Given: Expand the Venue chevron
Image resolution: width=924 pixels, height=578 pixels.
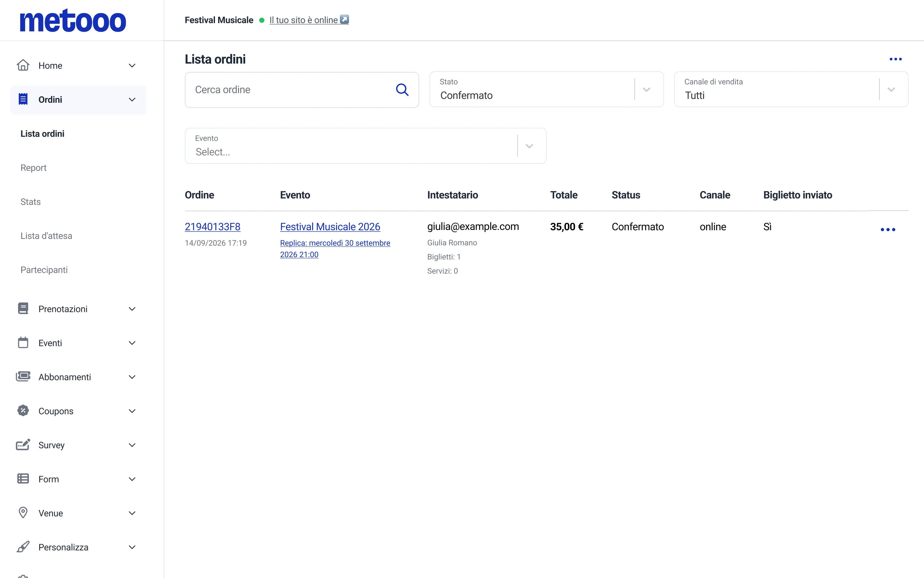Looking at the screenshot, I should [x=132, y=513].
